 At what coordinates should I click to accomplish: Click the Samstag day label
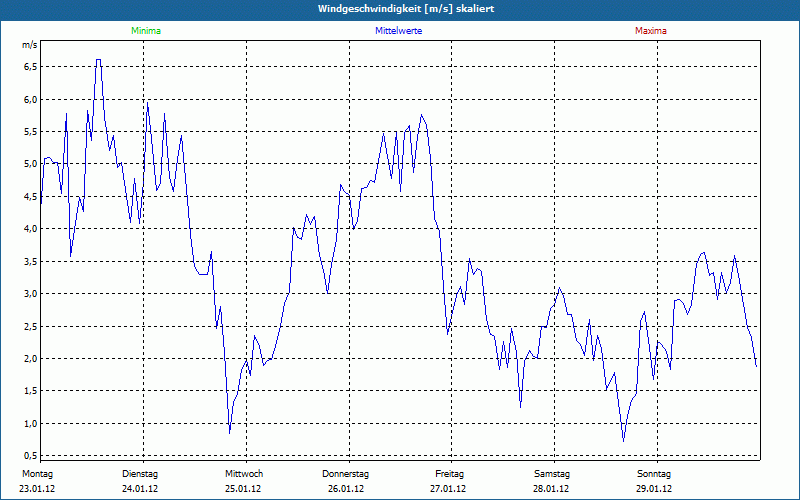pyautogui.click(x=552, y=474)
